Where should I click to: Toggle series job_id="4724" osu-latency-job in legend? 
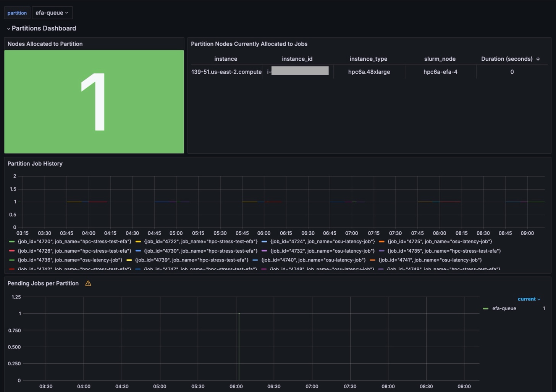pyautogui.click(x=323, y=242)
